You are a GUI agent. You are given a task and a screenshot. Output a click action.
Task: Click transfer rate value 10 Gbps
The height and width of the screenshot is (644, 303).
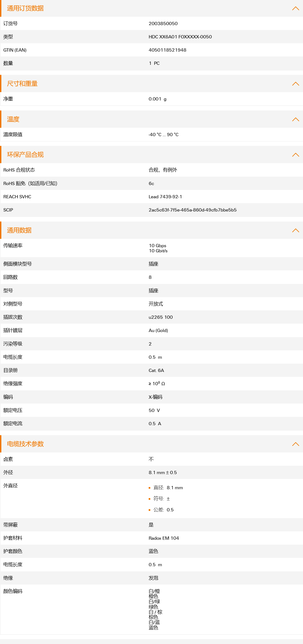click(158, 246)
